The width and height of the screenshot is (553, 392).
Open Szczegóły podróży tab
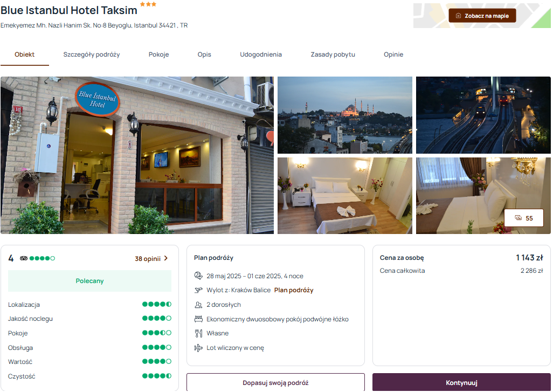(92, 54)
